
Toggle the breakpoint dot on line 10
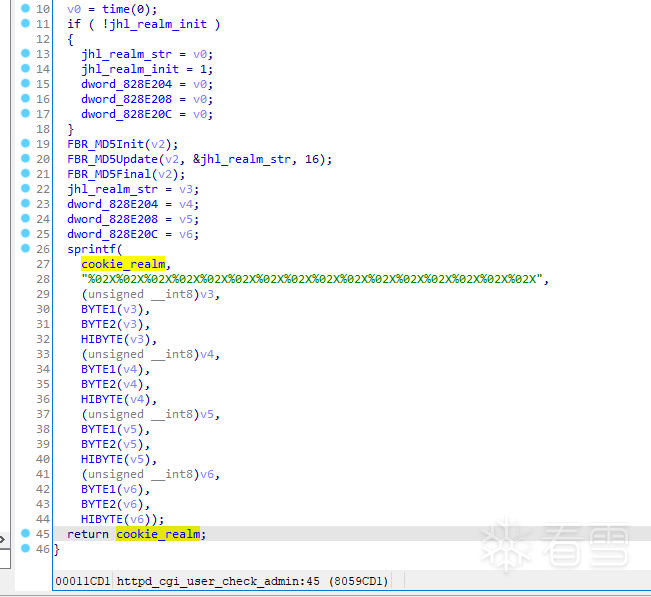[25, 8]
